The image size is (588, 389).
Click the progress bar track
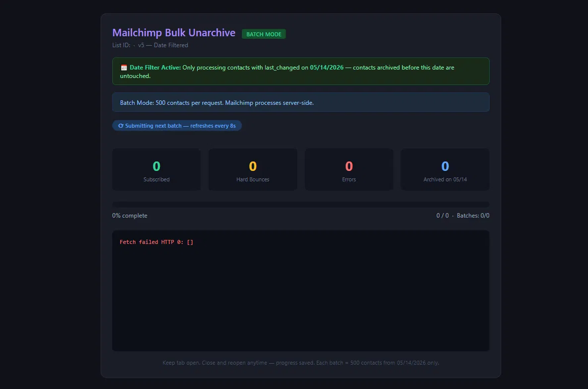[x=301, y=205]
